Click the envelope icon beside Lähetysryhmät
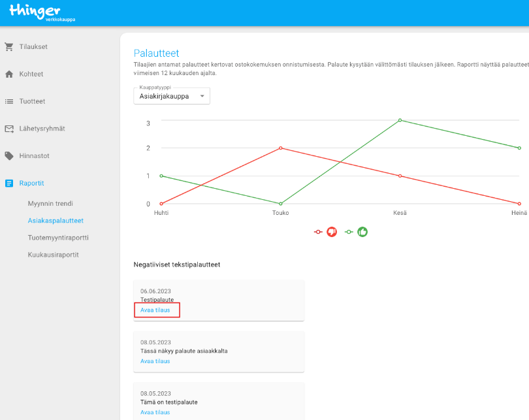 point(9,129)
